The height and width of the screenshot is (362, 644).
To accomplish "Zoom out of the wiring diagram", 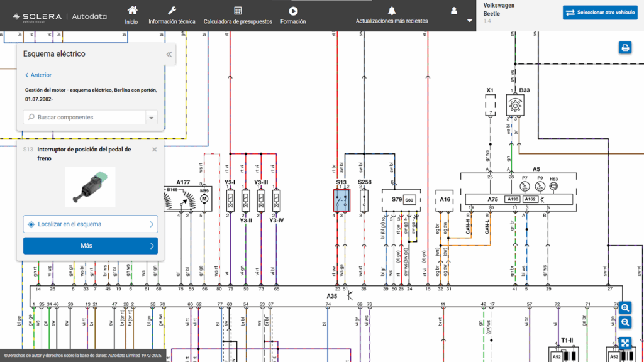I will tap(625, 322).
